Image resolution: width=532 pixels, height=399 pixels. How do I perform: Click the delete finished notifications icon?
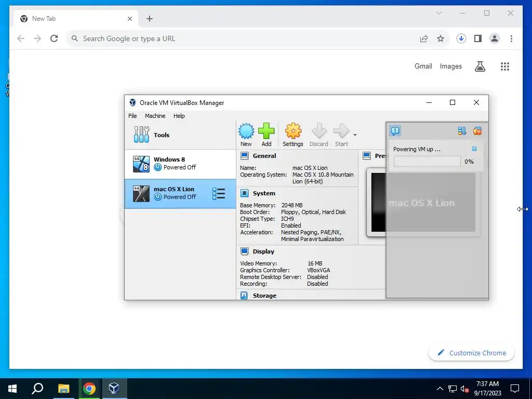coord(477,131)
